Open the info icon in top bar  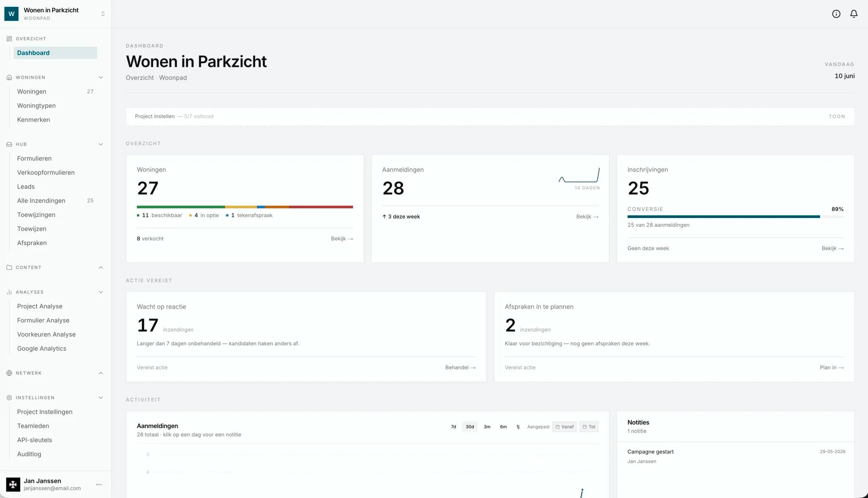(x=836, y=14)
